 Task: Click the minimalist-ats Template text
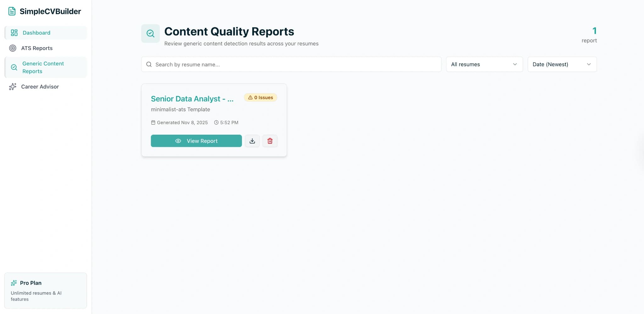(180, 109)
